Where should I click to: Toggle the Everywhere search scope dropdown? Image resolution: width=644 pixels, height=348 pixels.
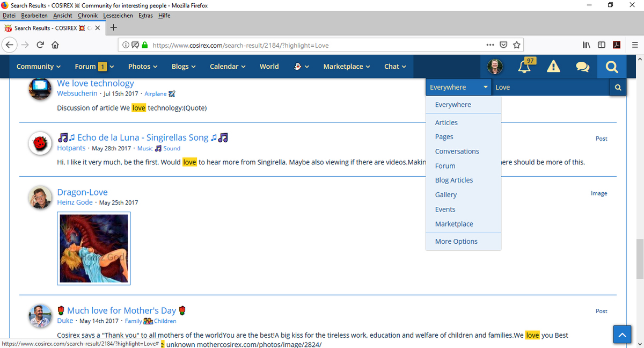tap(459, 88)
